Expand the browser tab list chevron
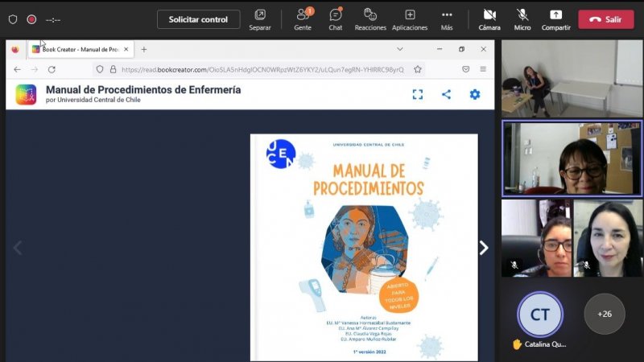644x362 pixels. coord(400,49)
